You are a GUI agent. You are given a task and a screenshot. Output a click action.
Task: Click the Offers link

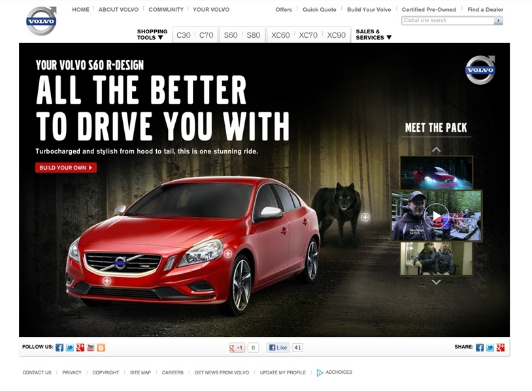(x=284, y=10)
